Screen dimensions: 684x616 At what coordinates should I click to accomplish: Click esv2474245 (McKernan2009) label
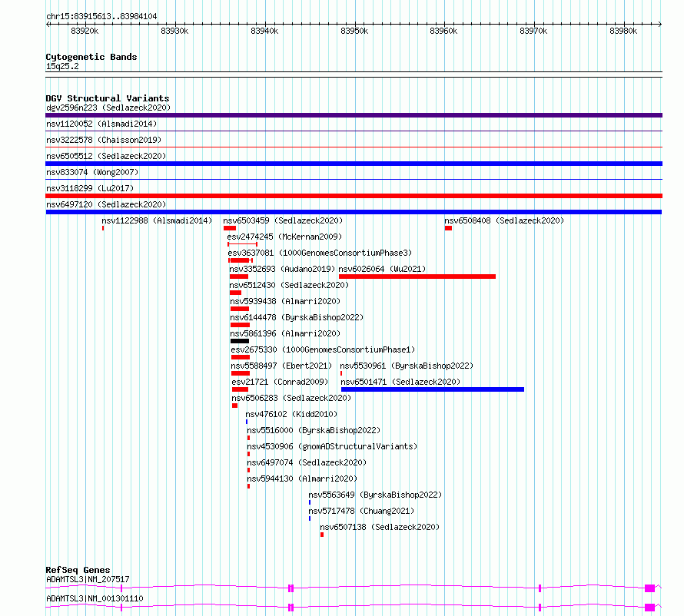point(284,237)
